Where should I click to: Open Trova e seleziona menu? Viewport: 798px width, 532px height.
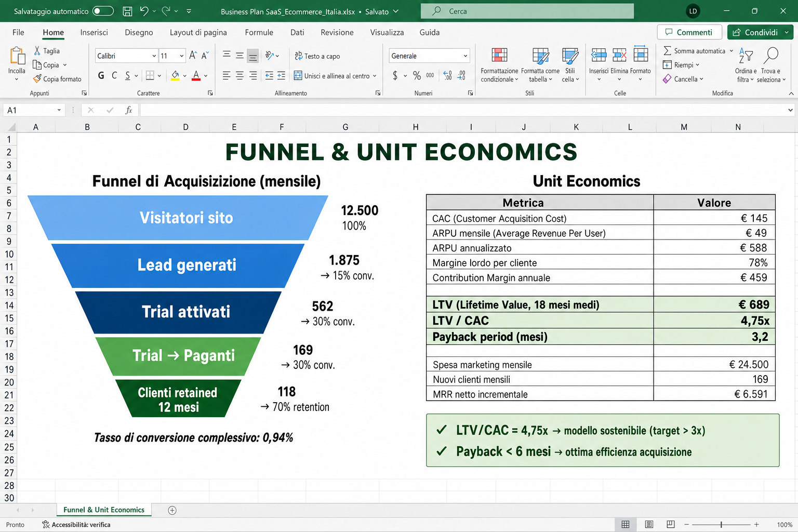(x=771, y=64)
